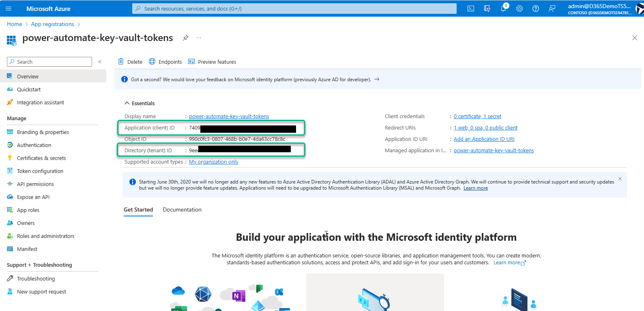Pin power-automate-key-vault-tokens to dashboard
Viewport: 644px width, 311px height.
coord(186,38)
